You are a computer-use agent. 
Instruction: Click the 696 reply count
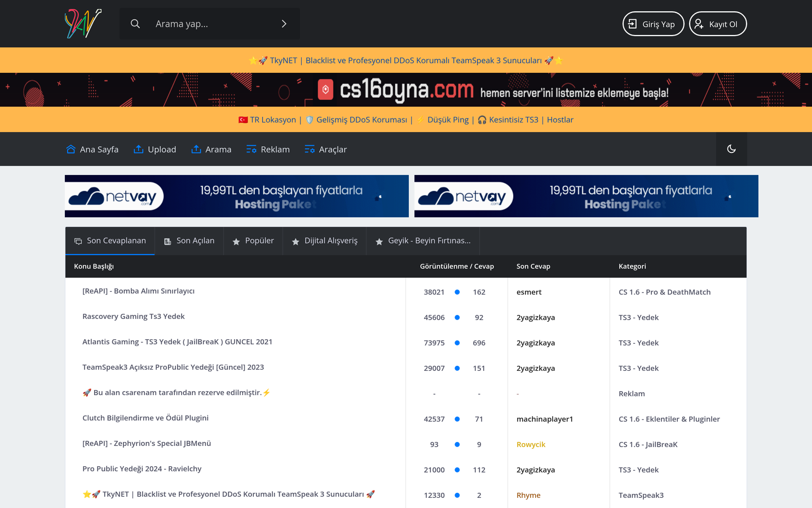point(479,343)
